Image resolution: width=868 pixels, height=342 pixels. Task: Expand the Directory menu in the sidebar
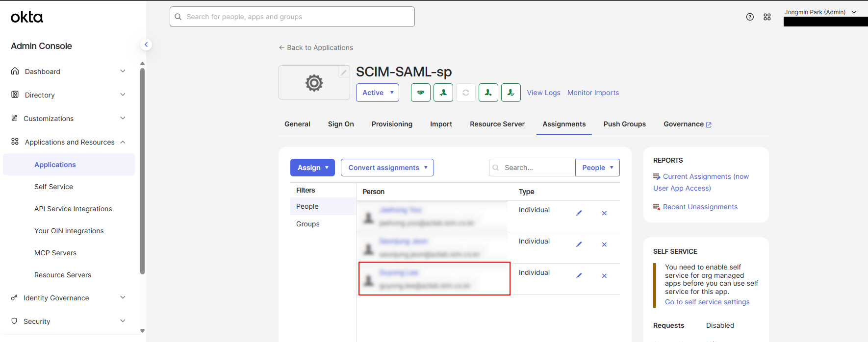(x=68, y=95)
